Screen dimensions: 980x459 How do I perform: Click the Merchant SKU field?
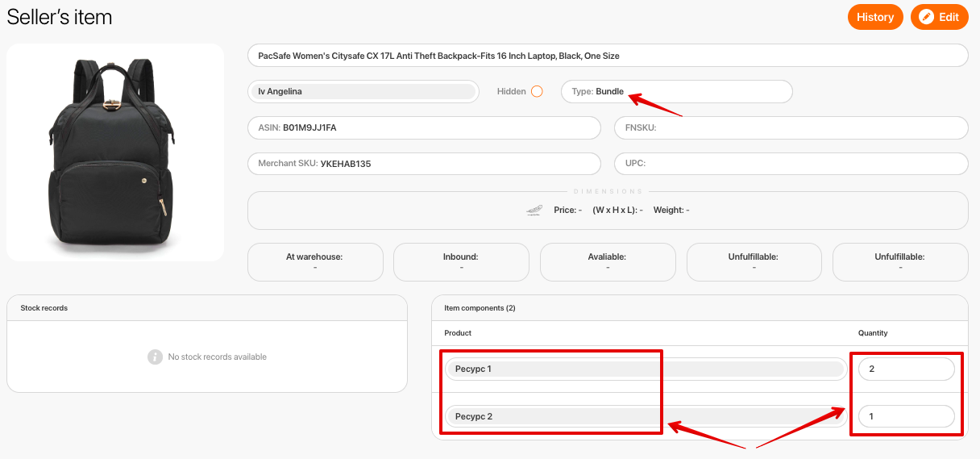424,164
